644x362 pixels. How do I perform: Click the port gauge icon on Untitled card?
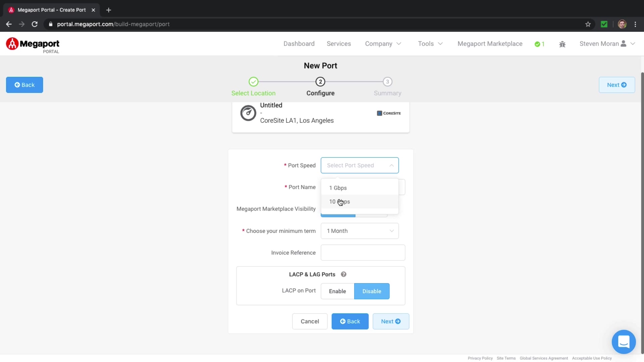[x=248, y=113]
